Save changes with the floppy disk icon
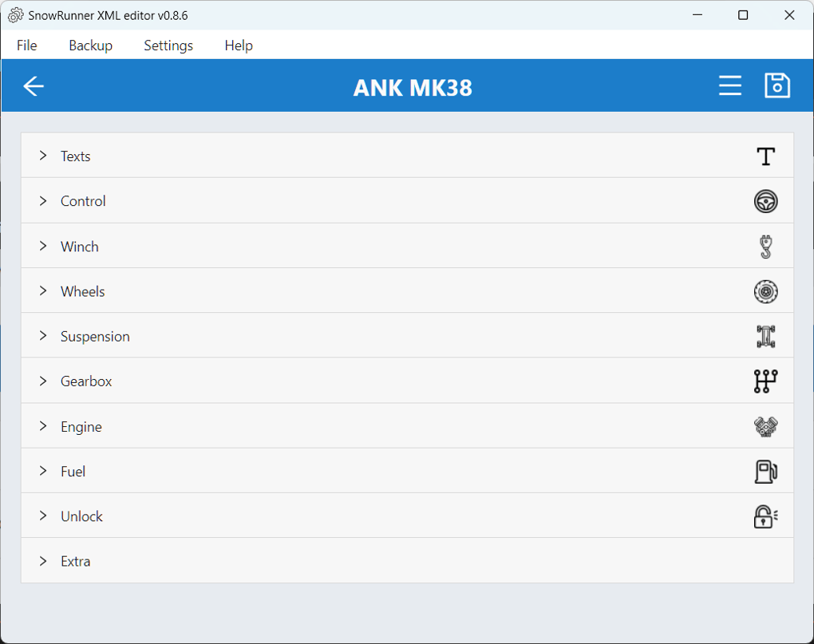 (776, 85)
